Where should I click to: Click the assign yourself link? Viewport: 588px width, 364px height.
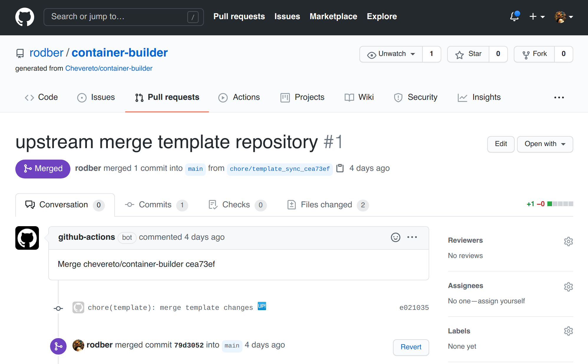501,301
